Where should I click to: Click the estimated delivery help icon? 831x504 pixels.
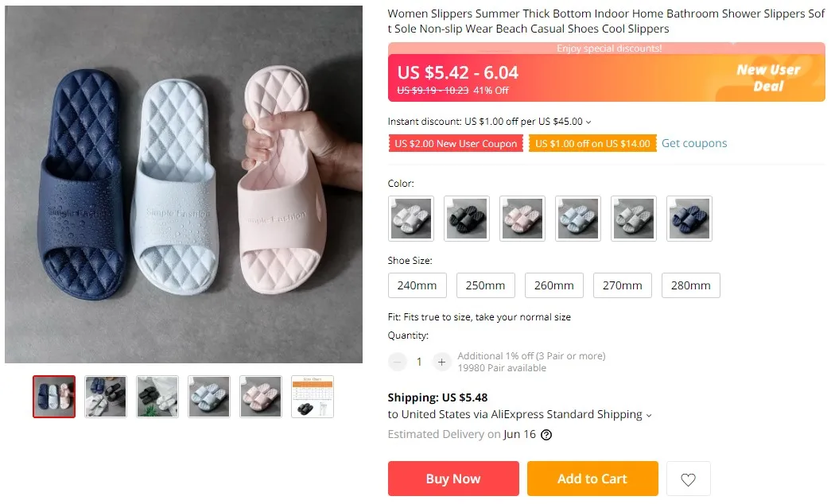click(x=546, y=435)
